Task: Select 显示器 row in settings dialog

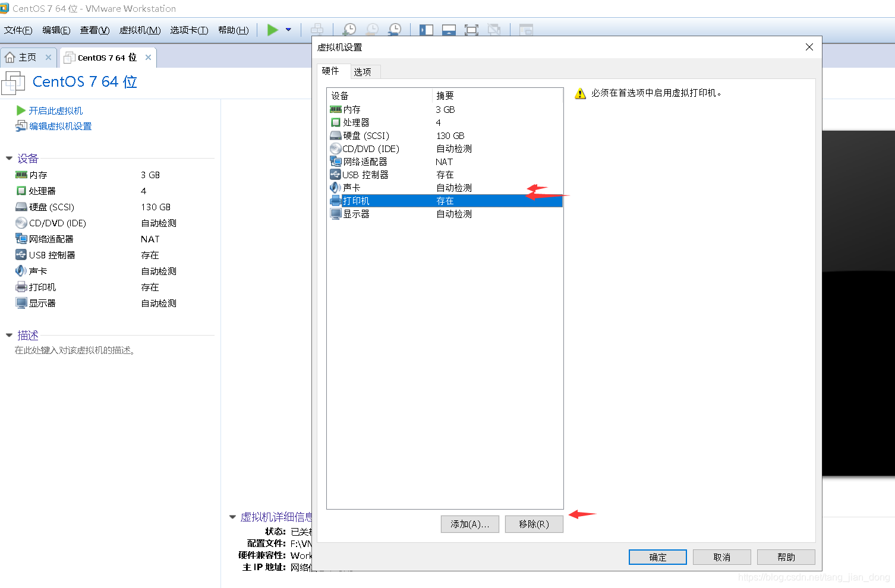Action: click(x=445, y=214)
